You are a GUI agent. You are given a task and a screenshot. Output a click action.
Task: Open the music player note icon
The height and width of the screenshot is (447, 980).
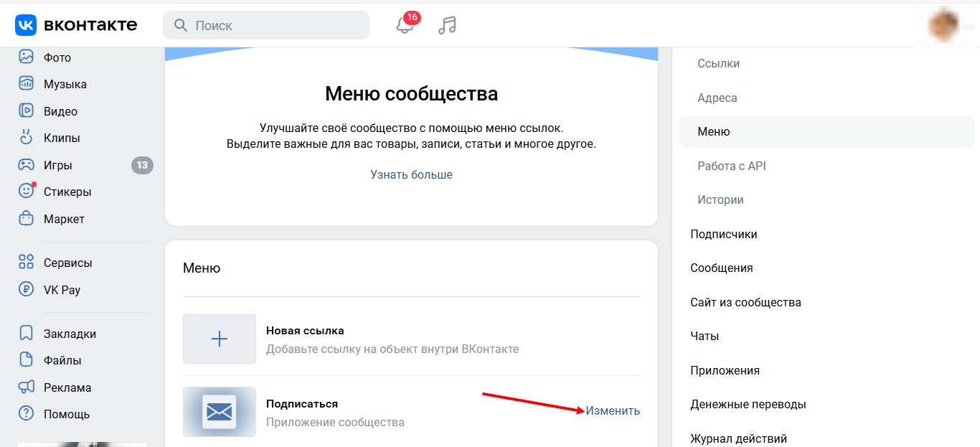pyautogui.click(x=447, y=25)
